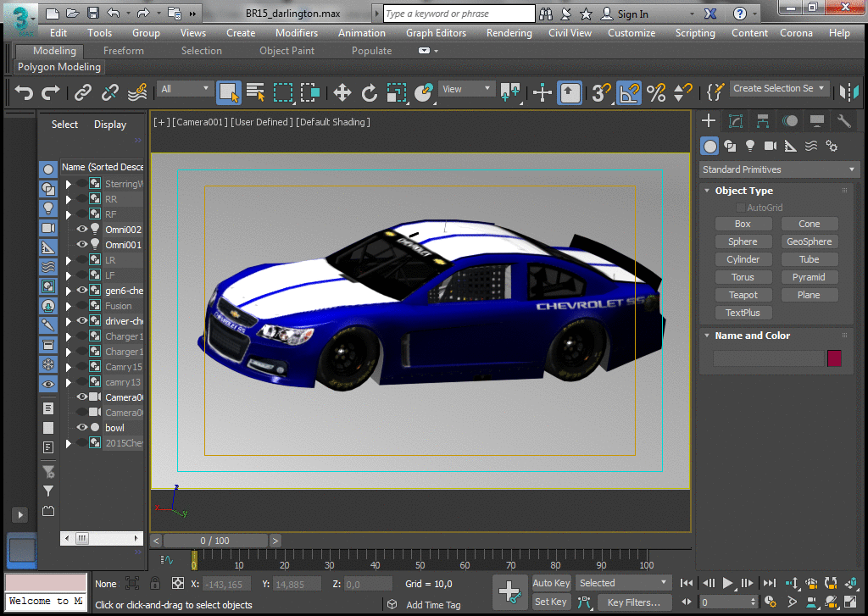Toggle visibility of the bowl object
The width and height of the screenshot is (868, 616).
click(82, 427)
